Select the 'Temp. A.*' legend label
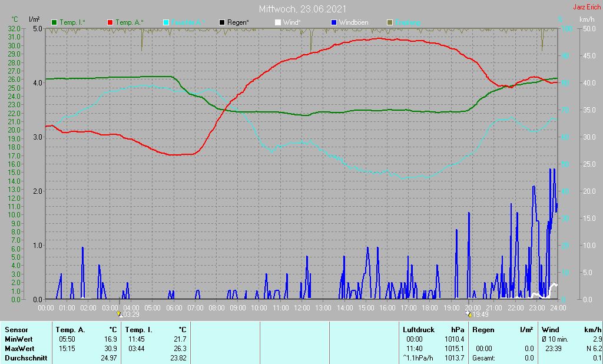 (x=129, y=22)
